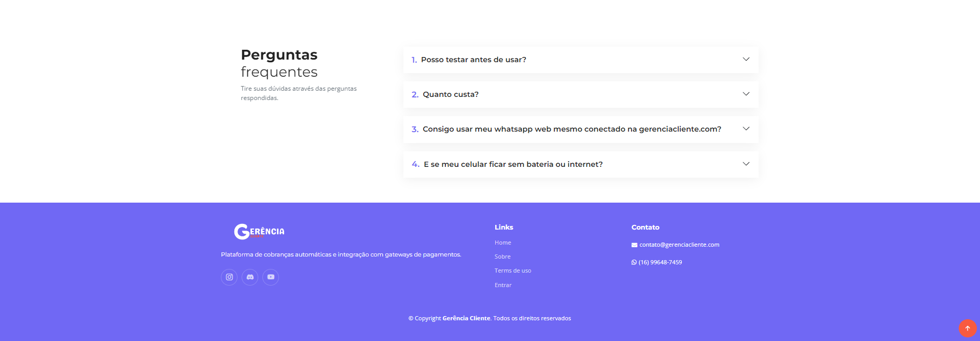Open the Instagram social icon
Image resolution: width=980 pixels, height=341 pixels.
[229, 277]
